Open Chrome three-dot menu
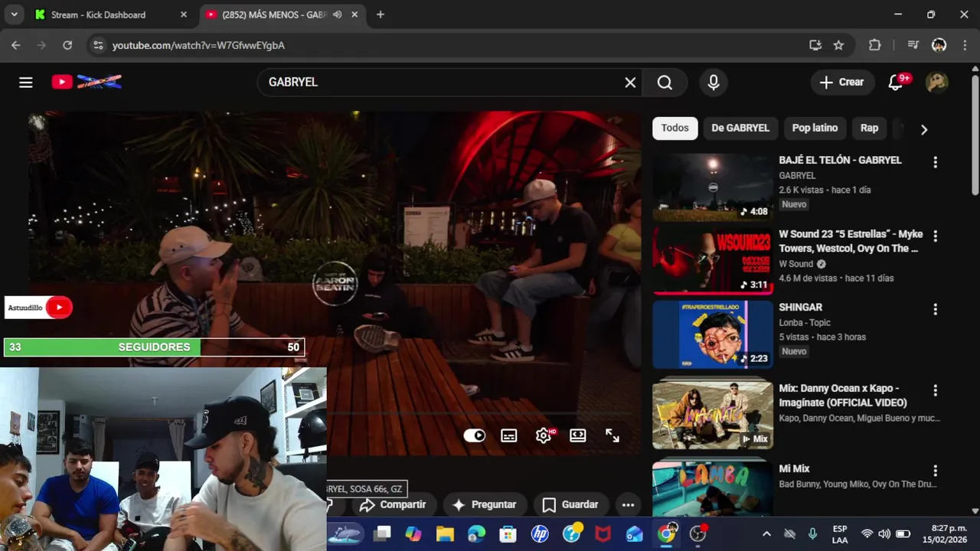980x551 pixels. click(x=964, y=45)
